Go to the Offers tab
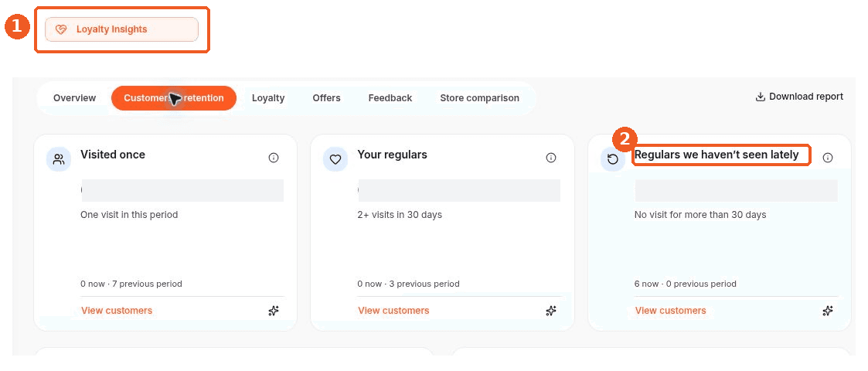Image resolution: width=868 pixels, height=371 pixels. tap(327, 98)
